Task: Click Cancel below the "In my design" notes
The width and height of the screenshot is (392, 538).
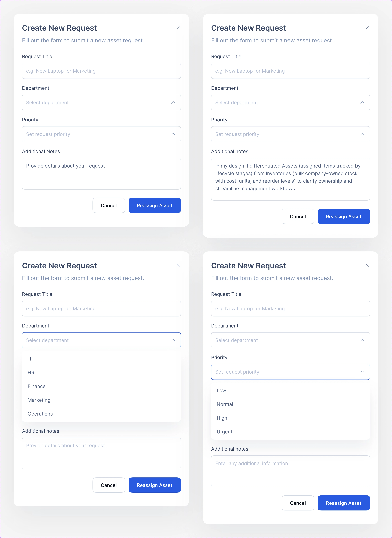Action: (298, 216)
